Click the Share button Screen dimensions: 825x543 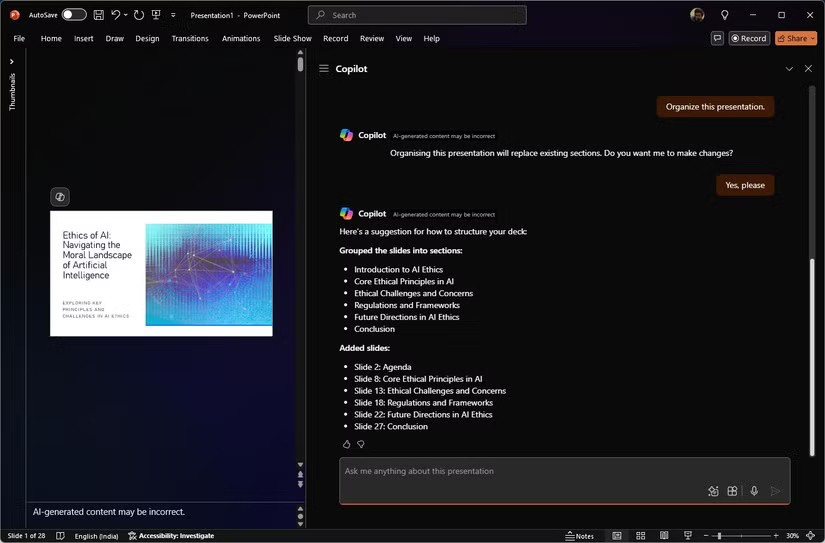pos(792,38)
